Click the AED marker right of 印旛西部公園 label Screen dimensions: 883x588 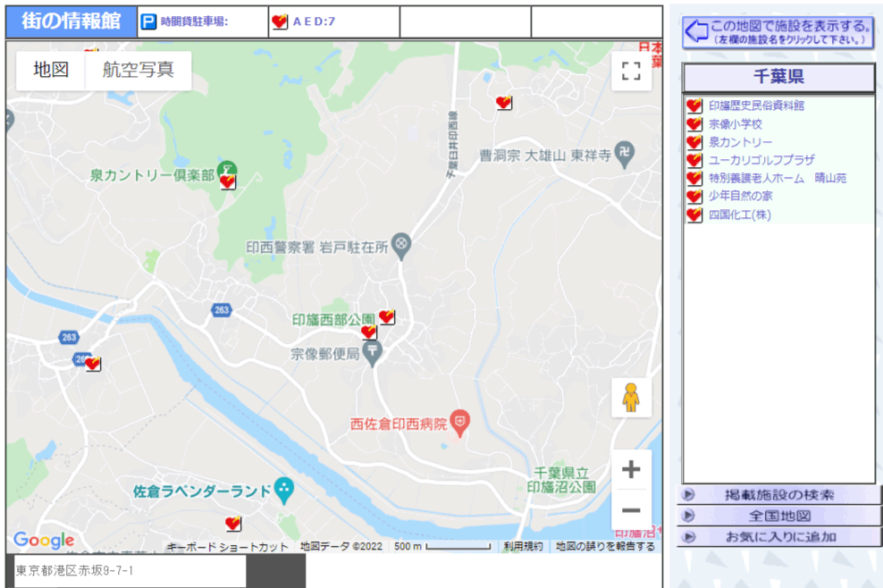(x=387, y=317)
